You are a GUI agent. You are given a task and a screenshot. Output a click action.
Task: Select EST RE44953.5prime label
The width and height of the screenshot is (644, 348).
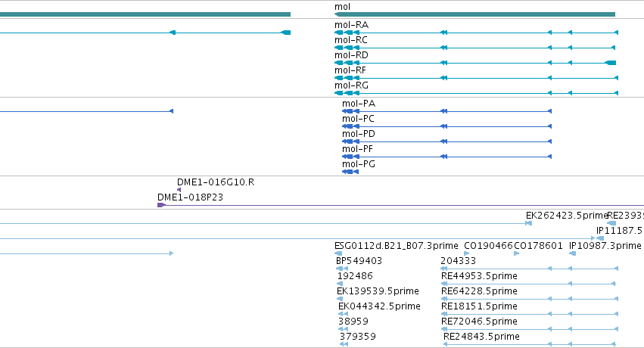click(x=479, y=276)
